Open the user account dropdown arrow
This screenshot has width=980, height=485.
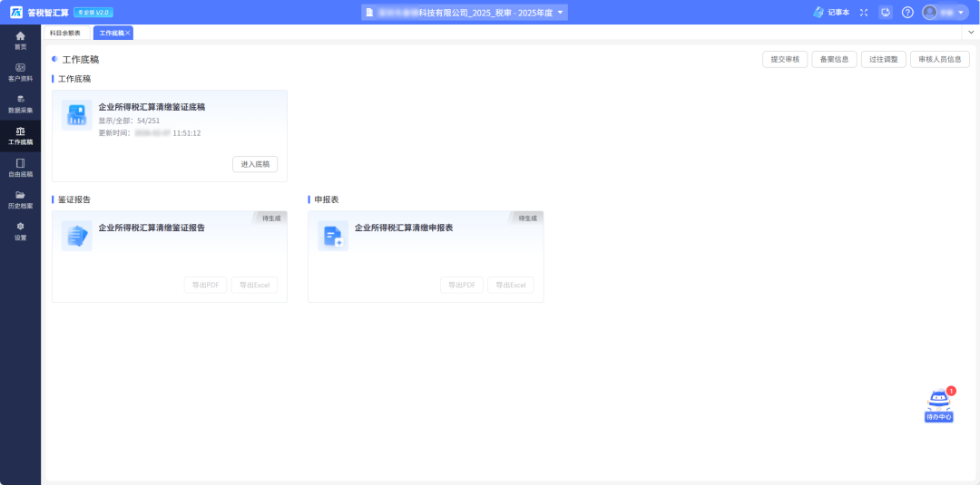point(961,13)
